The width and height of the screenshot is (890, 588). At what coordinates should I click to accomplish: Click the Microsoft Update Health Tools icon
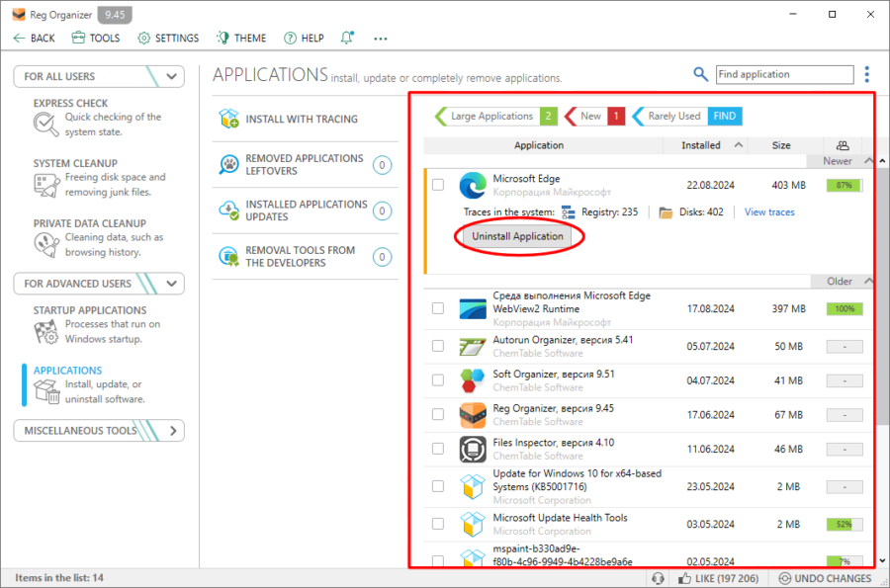(473, 524)
